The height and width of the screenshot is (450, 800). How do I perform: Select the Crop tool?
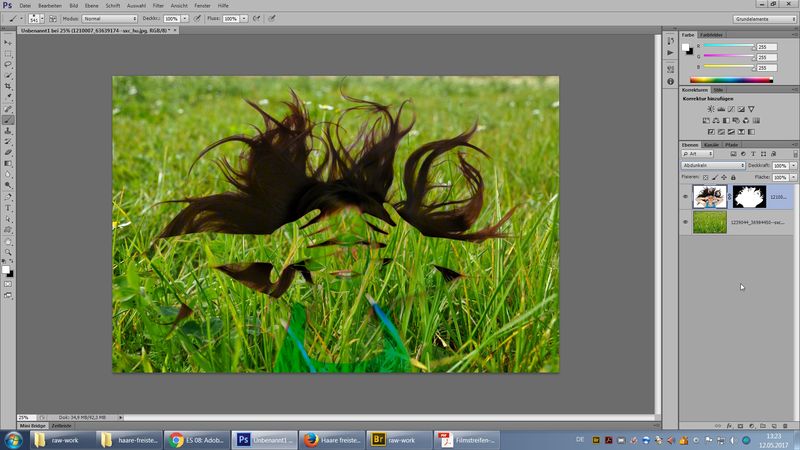click(9, 86)
